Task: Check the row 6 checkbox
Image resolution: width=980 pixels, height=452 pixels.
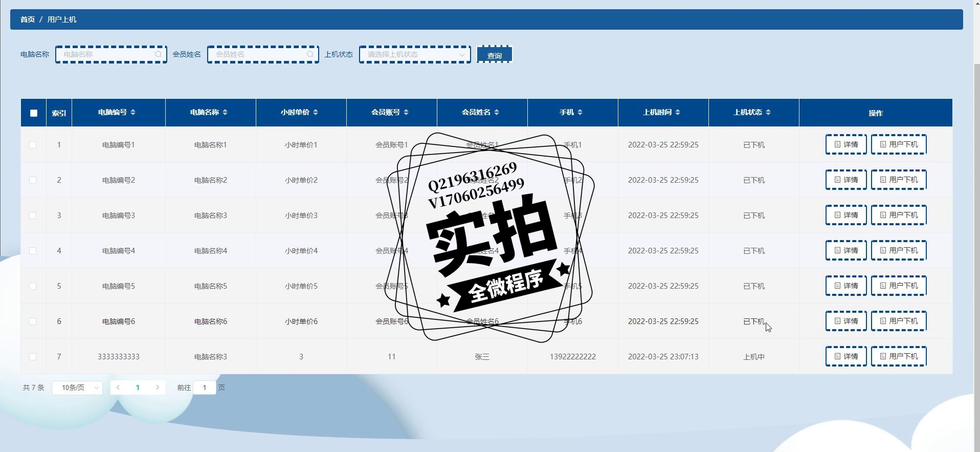Action: (33, 321)
